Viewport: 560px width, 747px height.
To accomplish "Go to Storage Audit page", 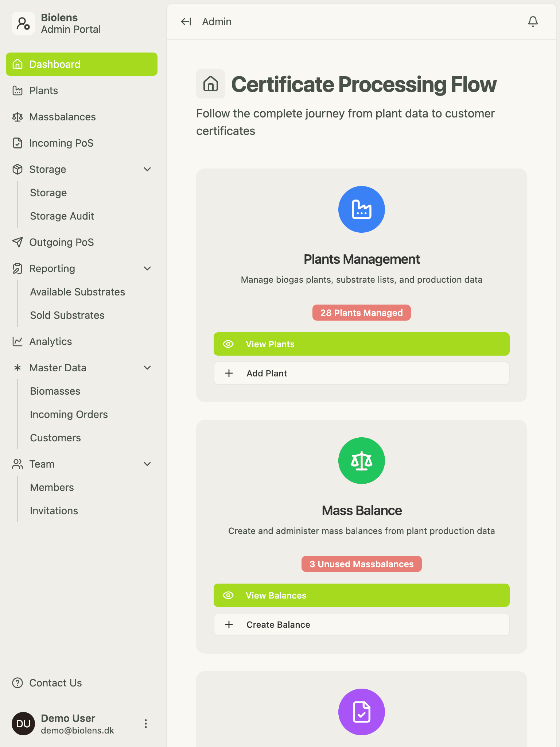I will [62, 216].
